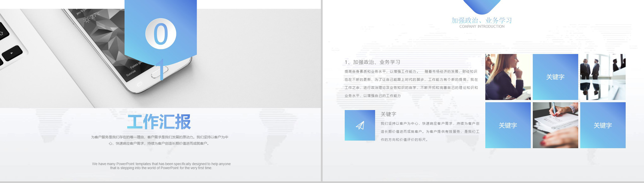Select the header 加强政治、业务学习 at slide top
The width and height of the screenshot is (644, 183).
[482, 20]
